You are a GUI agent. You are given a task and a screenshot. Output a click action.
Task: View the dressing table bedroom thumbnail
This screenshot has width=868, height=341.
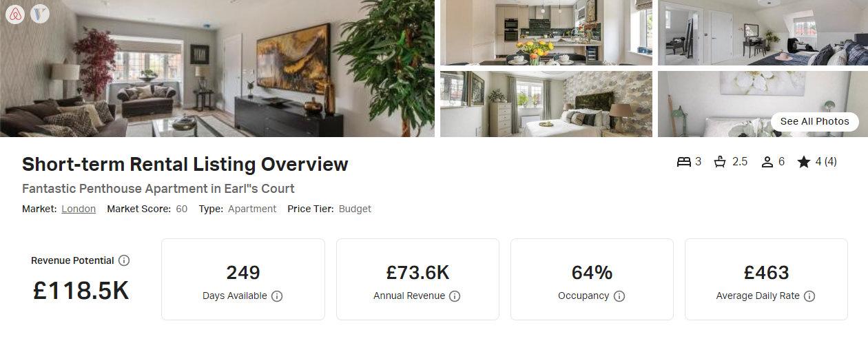pos(763,32)
